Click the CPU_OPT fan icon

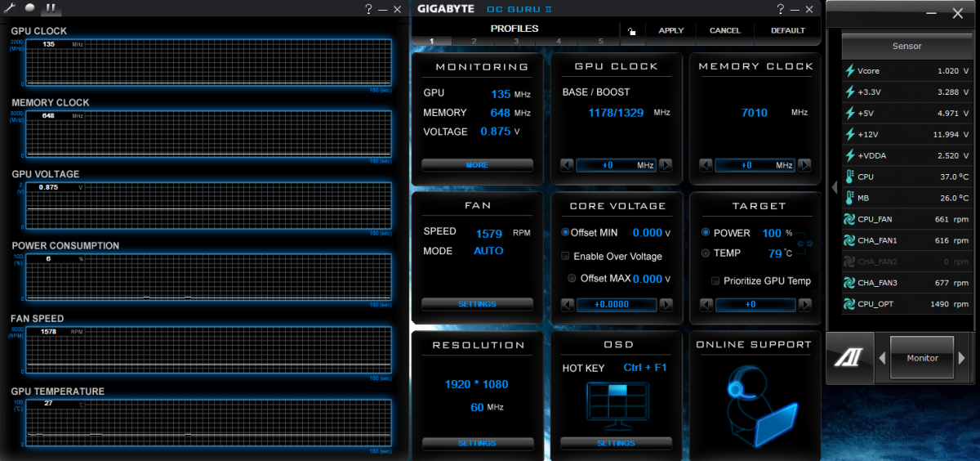click(x=849, y=304)
